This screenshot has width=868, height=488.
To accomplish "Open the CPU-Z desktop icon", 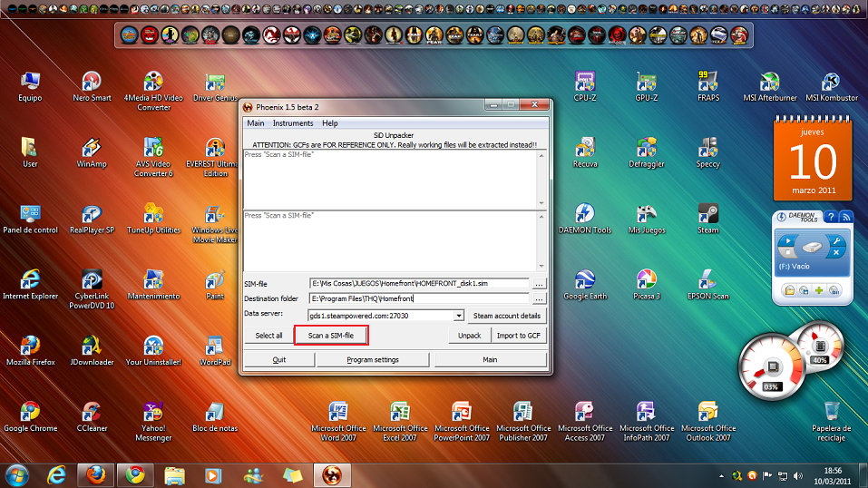I will point(585,86).
